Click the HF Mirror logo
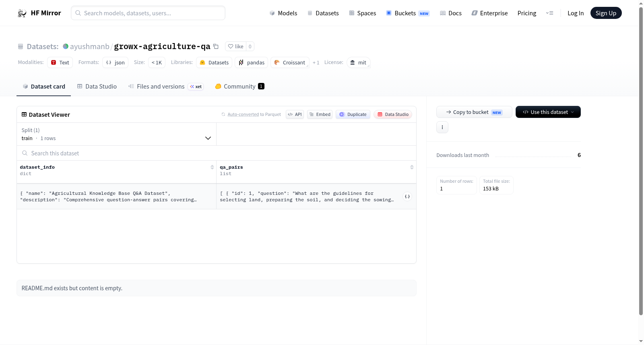Screen dimensions: 644x345 [x=39, y=13]
